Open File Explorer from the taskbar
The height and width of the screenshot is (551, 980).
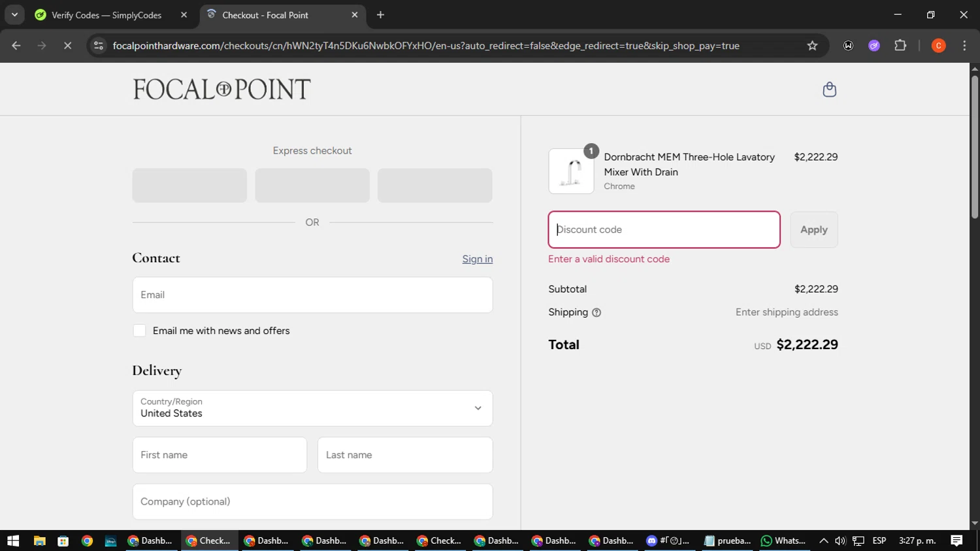point(39,541)
